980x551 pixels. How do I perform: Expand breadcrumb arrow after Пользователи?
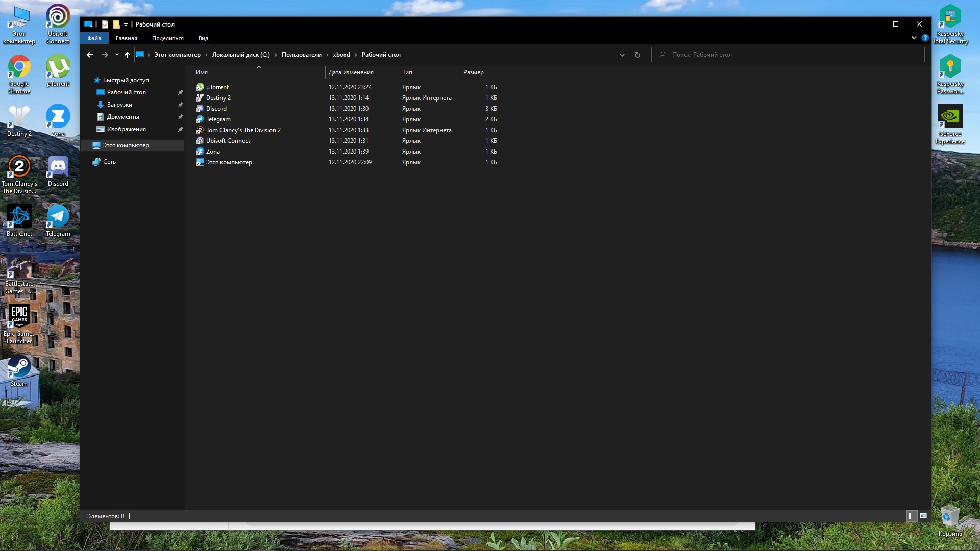[327, 55]
